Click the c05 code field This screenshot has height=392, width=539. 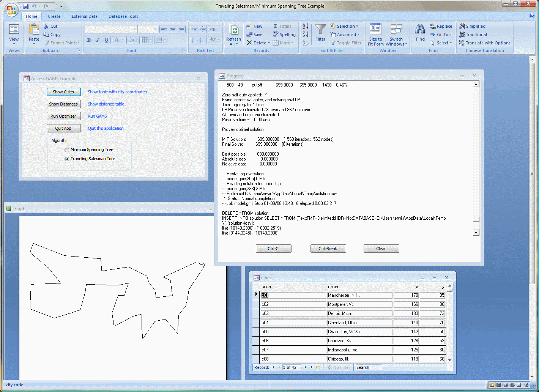[x=293, y=332]
